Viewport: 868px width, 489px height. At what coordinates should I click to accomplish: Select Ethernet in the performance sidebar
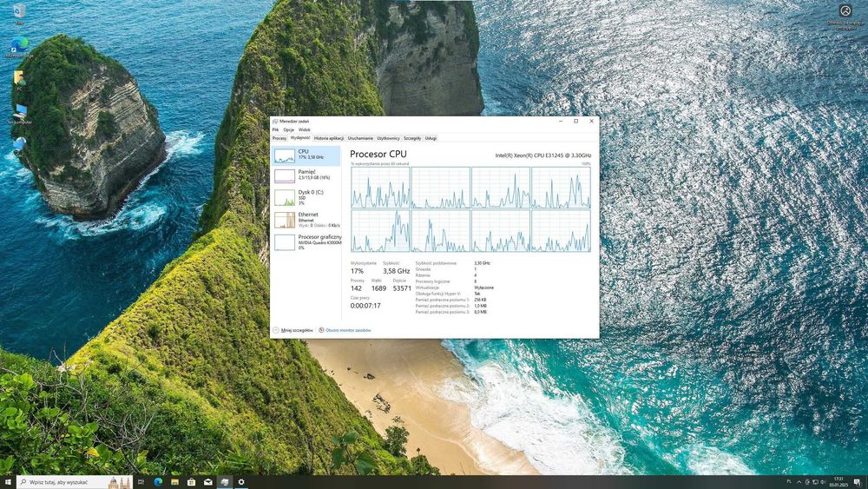[306, 220]
